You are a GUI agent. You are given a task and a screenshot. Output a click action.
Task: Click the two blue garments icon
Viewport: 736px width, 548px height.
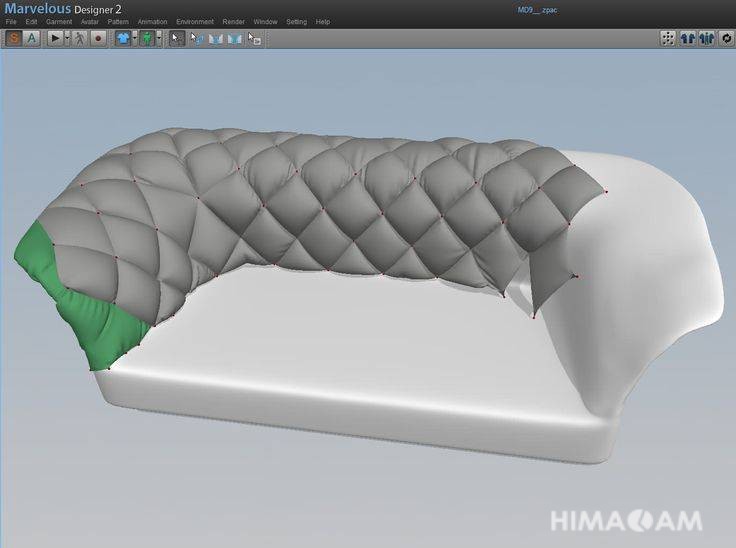(688, 38)
